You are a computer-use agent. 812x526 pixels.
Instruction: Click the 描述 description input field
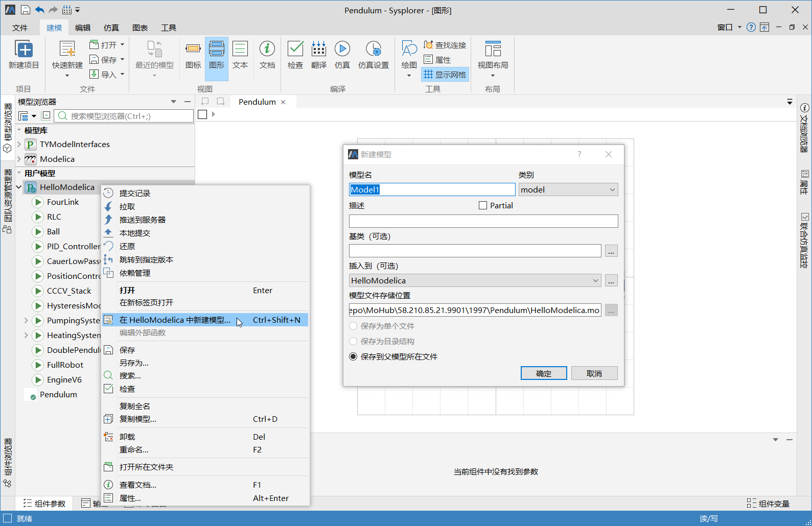pyautogui.click(x=483, y=221)
